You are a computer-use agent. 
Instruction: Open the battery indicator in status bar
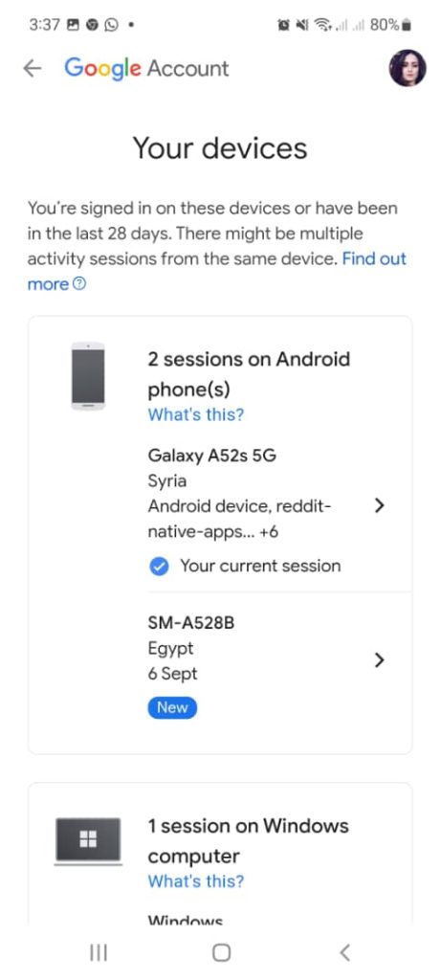point(407,26)
